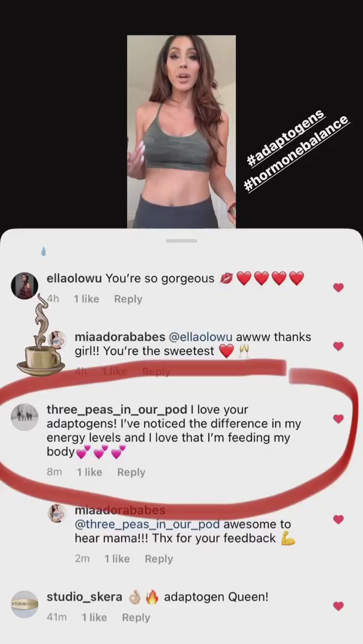This screenshot has width=363, height=644.
Task: Unlike ellaolowu's comment with the heart icon
Action: (x=338, y=287)
